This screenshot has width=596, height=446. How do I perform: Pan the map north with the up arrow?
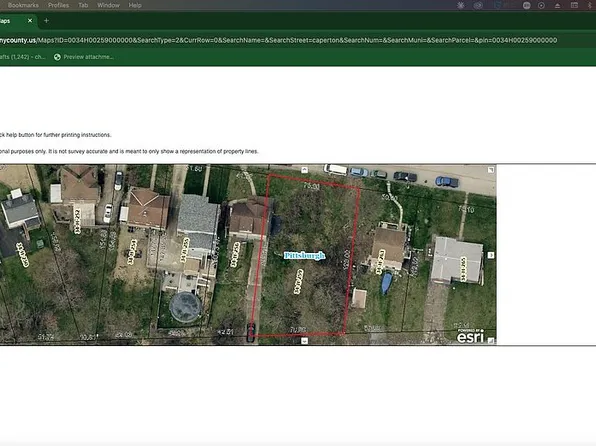(304, 170)
